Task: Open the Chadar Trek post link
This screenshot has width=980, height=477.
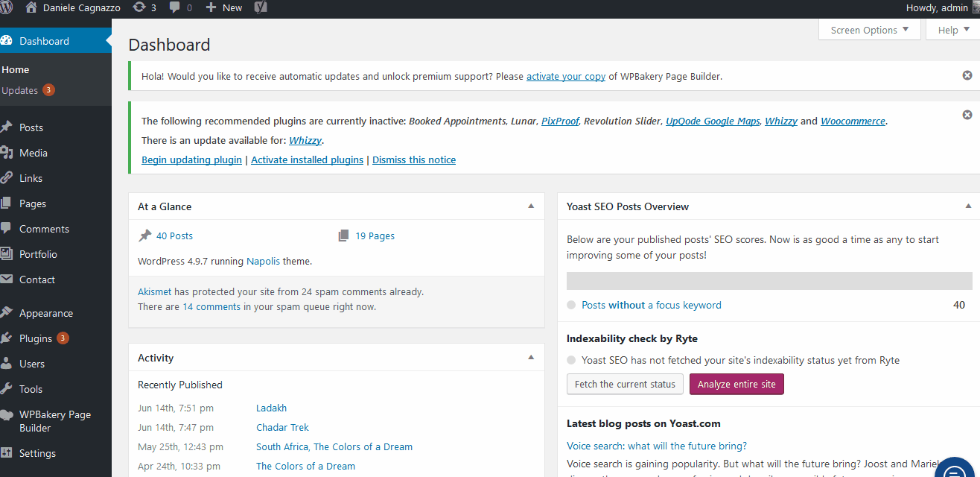Action: click(x=282, y=427)
